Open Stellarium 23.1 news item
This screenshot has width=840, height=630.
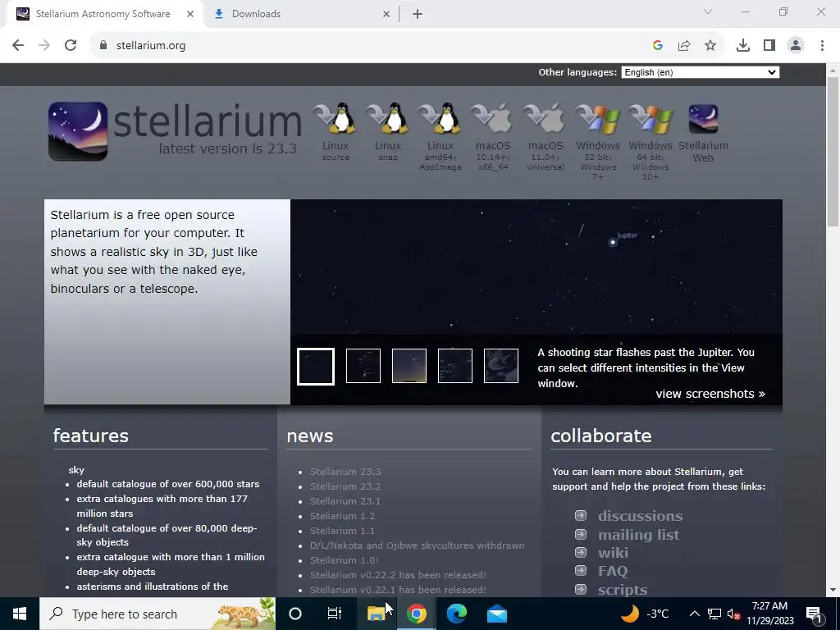345,501
